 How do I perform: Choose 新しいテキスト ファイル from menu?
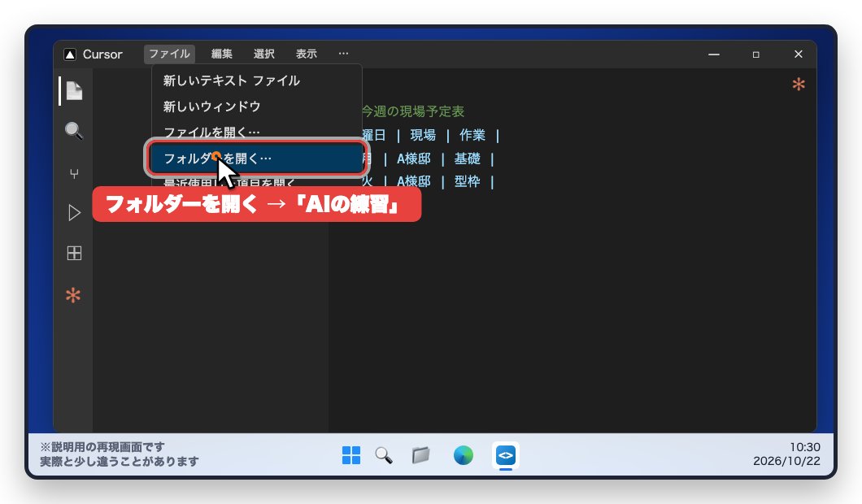point(256,80)
